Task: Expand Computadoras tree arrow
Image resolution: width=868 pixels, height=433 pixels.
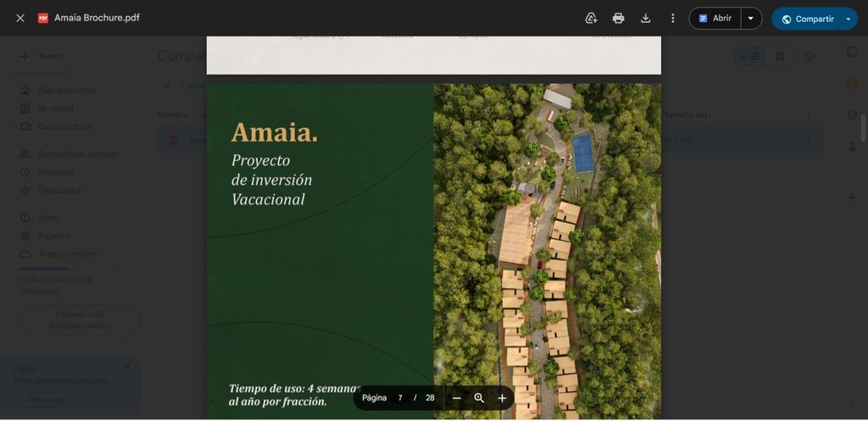Action: 15,127
